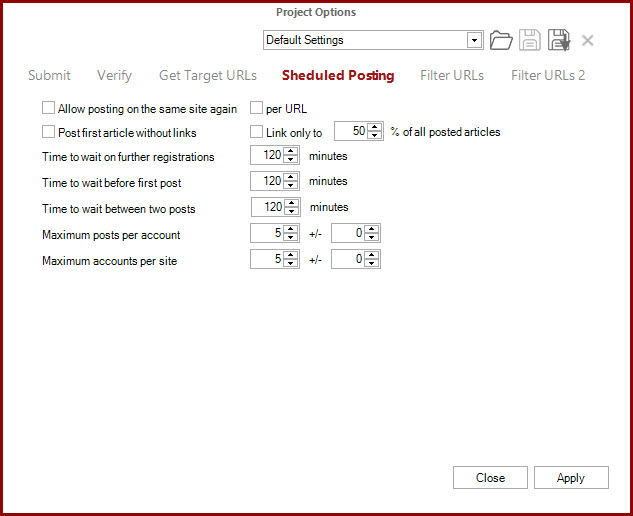Increase Maximum posts per account value
Screen dimensions: 633x516
(x=291, y=229)
